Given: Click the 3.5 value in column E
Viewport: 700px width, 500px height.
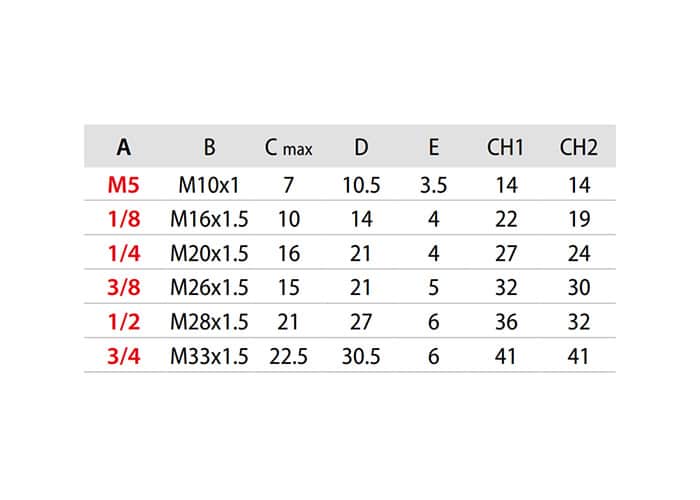Looking at the screenshot, I should [433, 185].
